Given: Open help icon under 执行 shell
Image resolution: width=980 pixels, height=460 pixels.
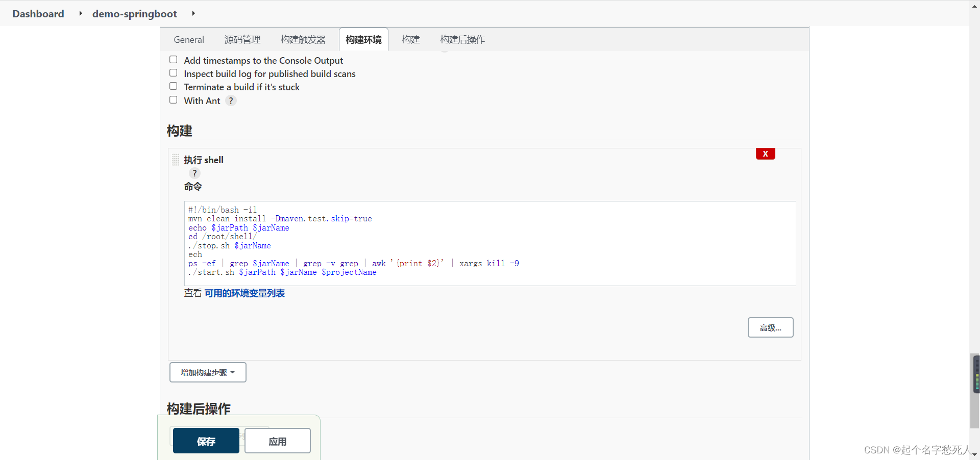Looking at the screenshot, I should (x=194, y=173).
